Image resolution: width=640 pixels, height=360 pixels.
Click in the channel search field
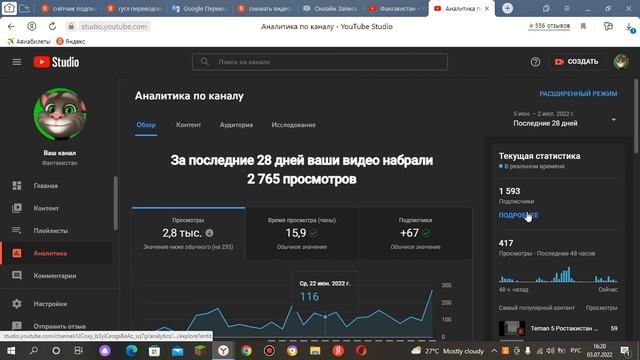320,62
